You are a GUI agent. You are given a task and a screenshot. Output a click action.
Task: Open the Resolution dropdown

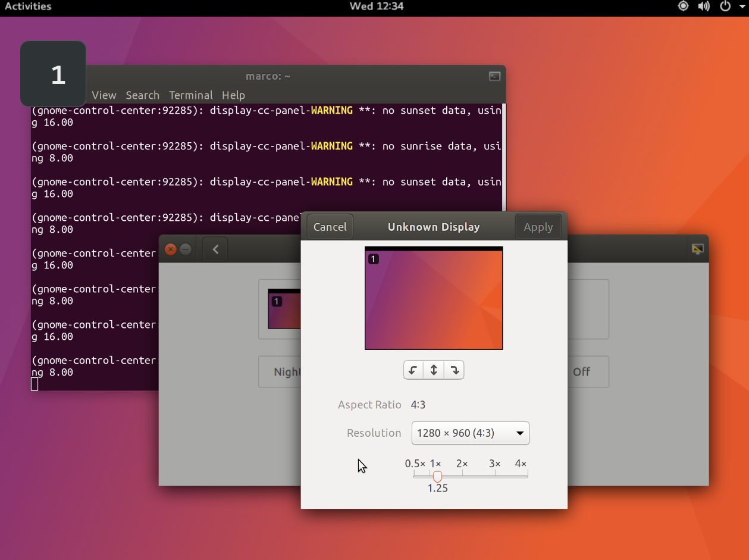click(470, 433)
